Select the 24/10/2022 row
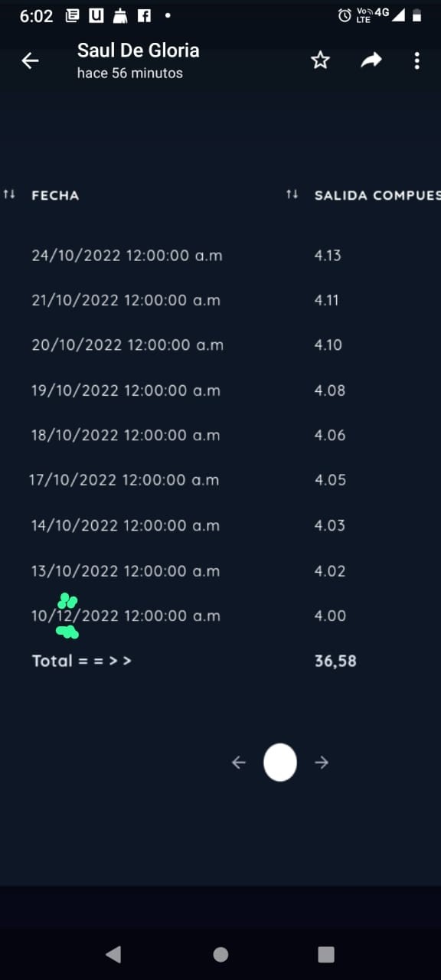 click(220, 255)
